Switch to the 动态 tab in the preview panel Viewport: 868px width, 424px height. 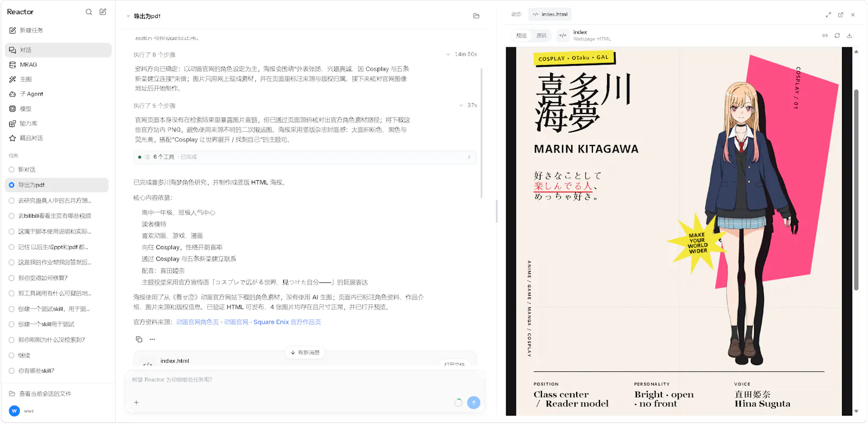click(x=516, y=15)
